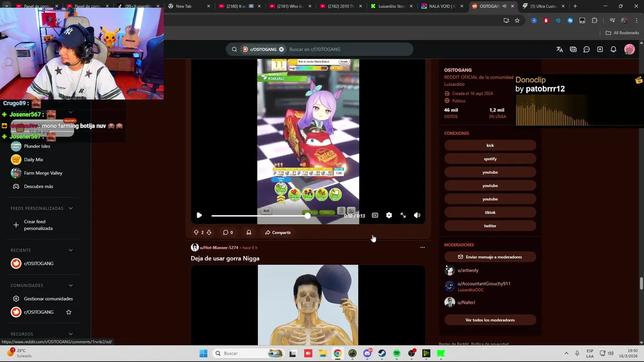Open the Reddit chat icon

point(587,49)
